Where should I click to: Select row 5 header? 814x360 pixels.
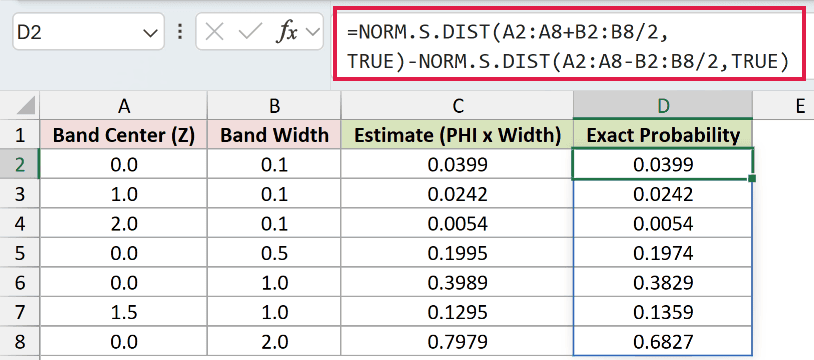(20, 253)
